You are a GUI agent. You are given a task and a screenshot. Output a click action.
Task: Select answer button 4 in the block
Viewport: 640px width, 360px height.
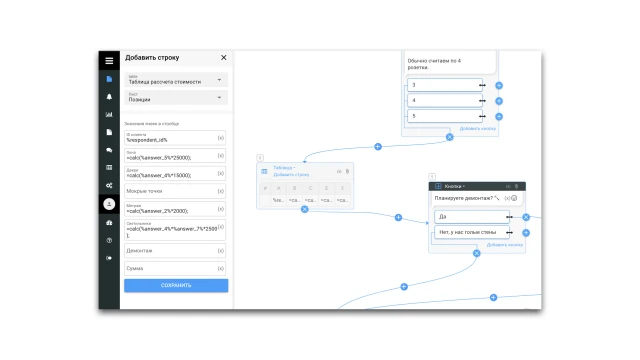point(445,100)
